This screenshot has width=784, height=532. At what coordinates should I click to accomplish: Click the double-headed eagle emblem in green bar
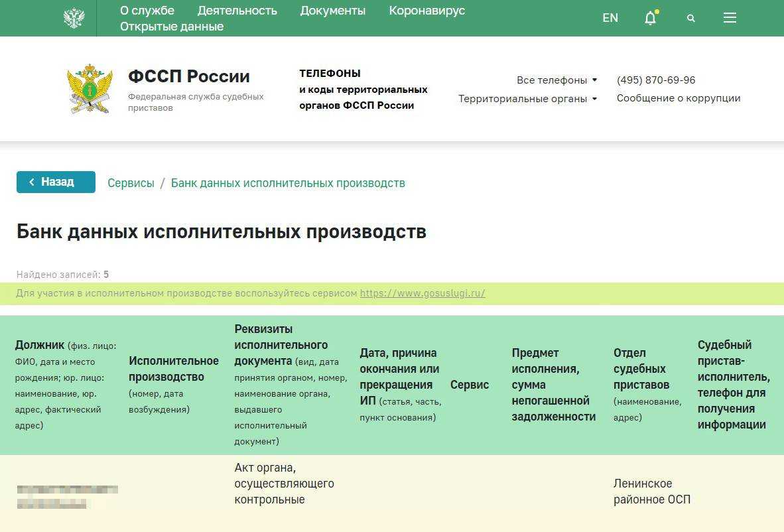[x=74, y=18]
